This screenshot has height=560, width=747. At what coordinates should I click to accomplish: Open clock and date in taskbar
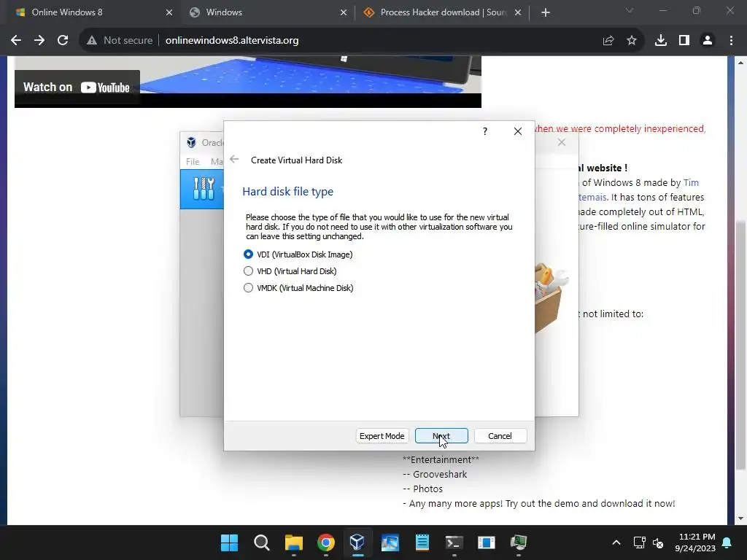pyautogui.click(x=695, y=542)
